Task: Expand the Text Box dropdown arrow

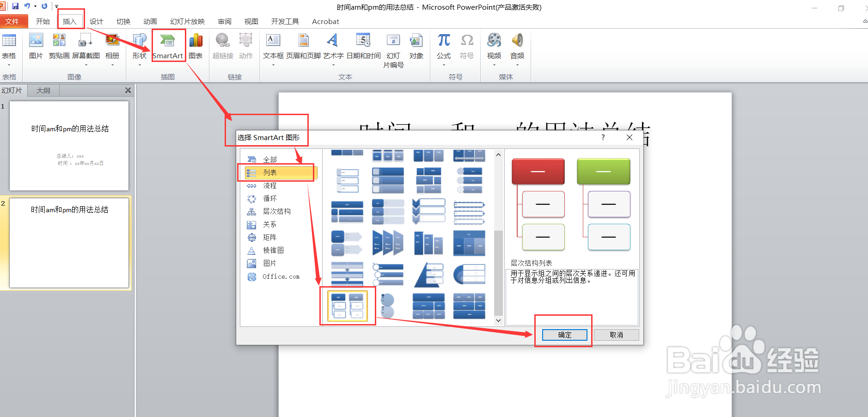Action: (273, 65)
